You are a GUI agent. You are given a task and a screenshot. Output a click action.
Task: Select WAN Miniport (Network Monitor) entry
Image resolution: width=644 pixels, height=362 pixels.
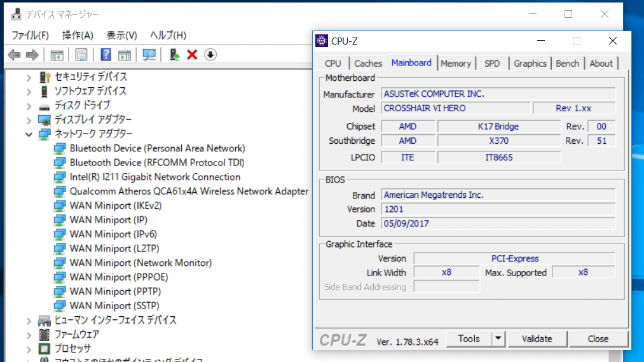[140, 263]
